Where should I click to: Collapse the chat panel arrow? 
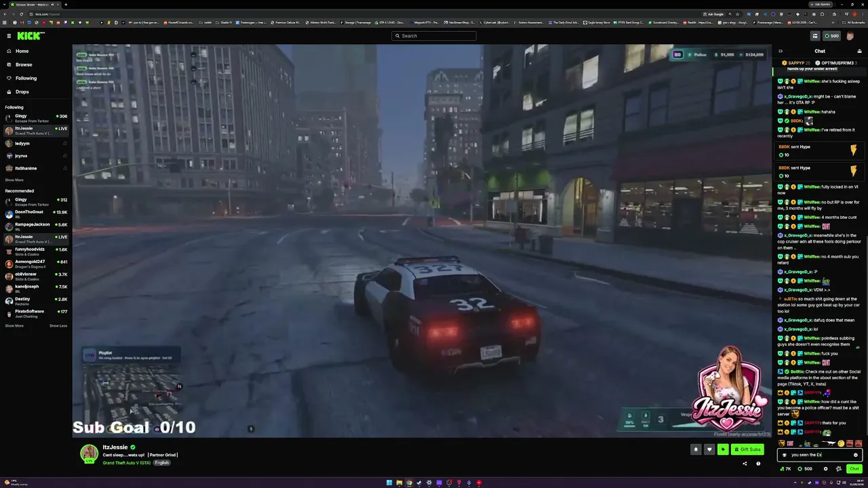(781, 51)
